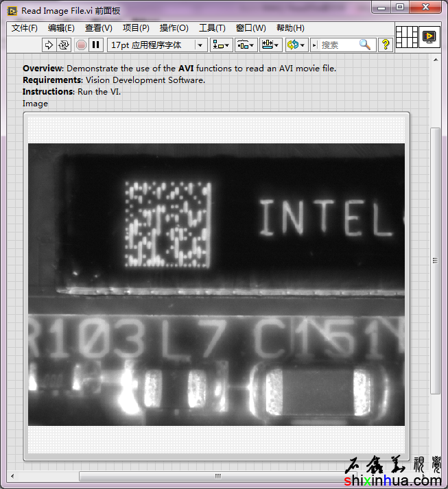The width and height of the screenshot is (448, 489).
Task: Click the search input field
Action: coord(338,45)
